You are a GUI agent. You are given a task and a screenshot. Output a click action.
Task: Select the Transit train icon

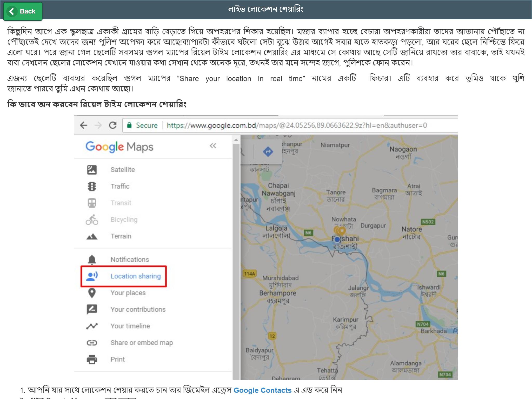tap(92, 203)
